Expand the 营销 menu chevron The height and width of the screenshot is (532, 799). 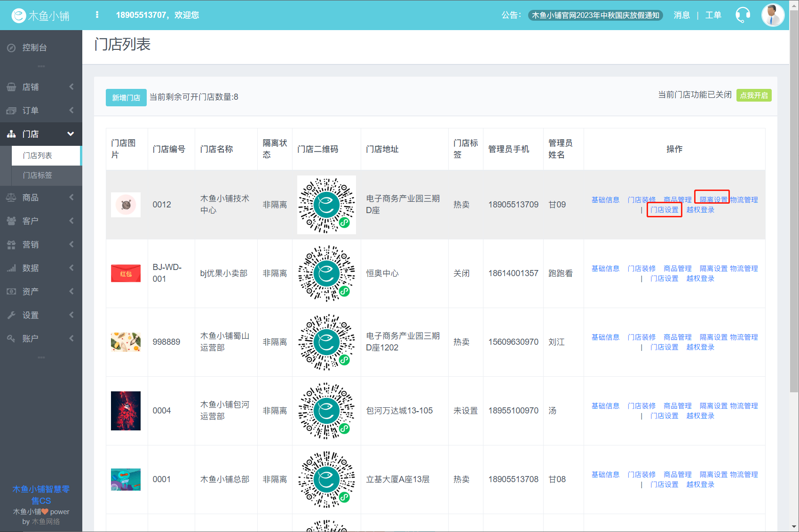[71, 244]
